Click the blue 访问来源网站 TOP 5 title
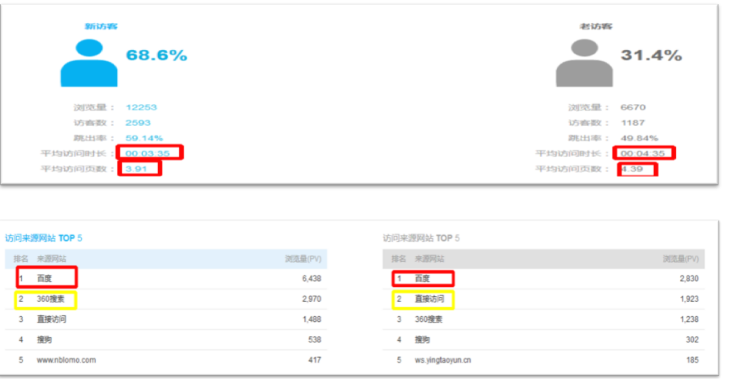 [44, 238]
